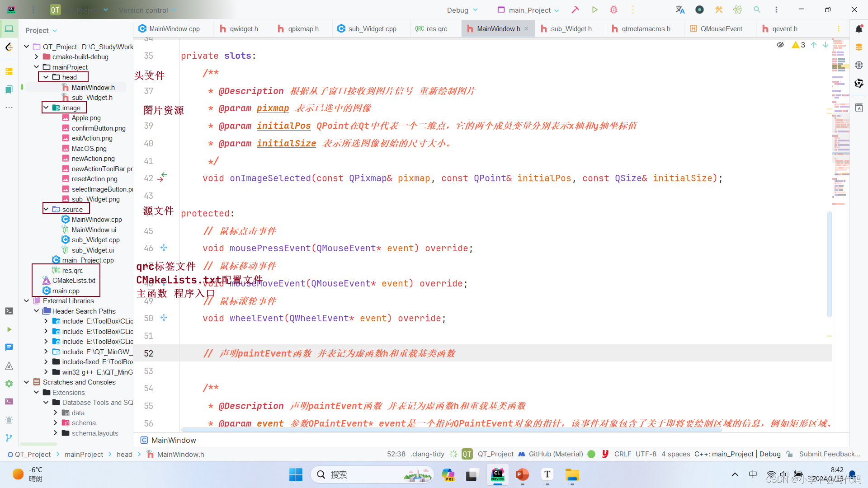Expand the win32-g++ include path
868x488 pixels.
click(46, 372)
